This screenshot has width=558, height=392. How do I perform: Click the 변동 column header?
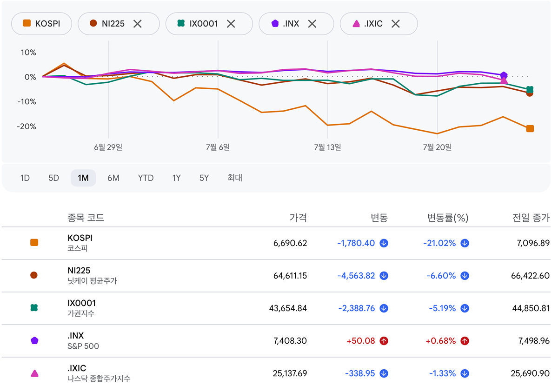tap(379, 218)
